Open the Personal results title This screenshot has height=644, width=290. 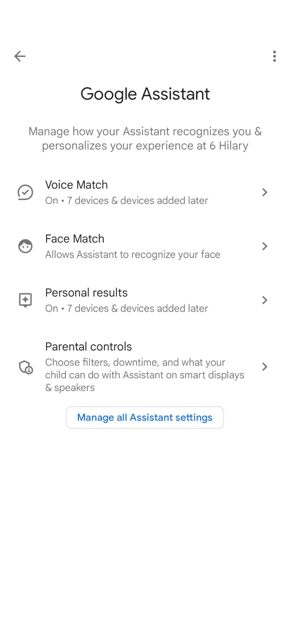pyautogui.click(x=86, y=293)
